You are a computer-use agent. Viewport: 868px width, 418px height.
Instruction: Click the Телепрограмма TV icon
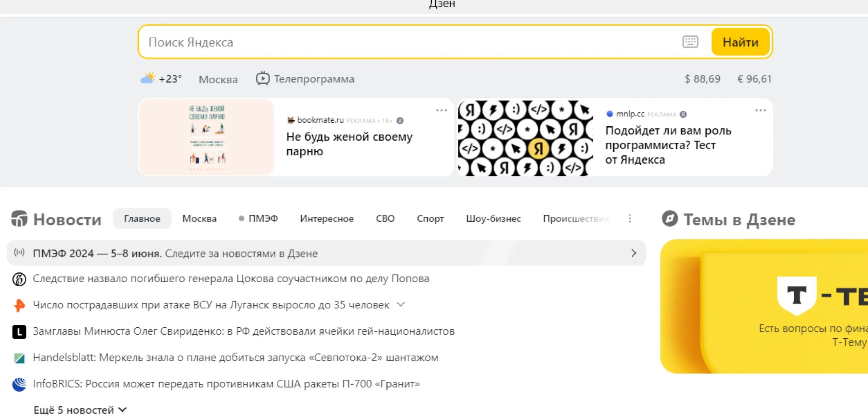click(x=262, y=78)
